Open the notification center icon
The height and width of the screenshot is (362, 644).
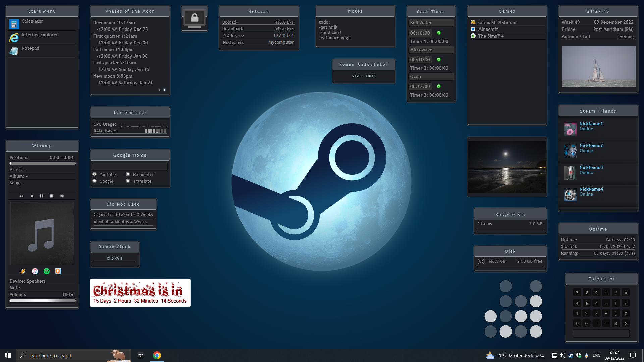pyautogui.click(x=633, y=355)
